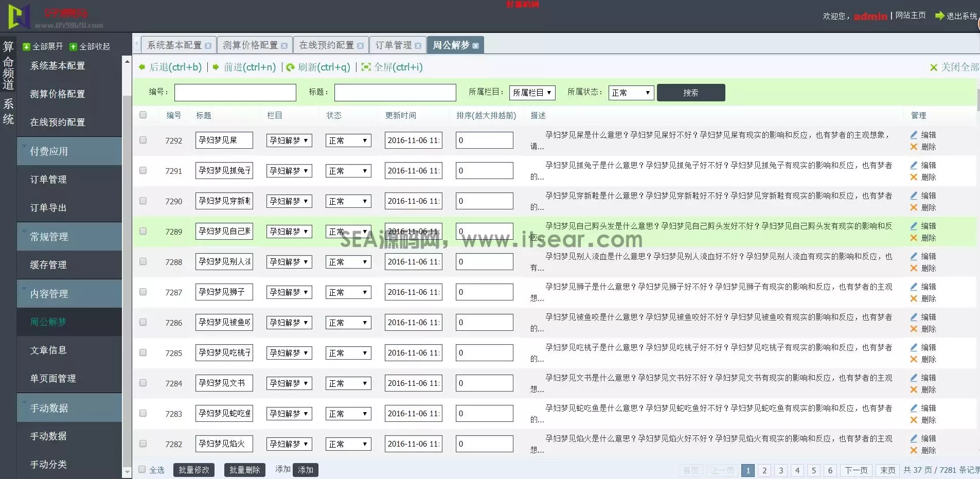The image size is (980, 479).
Task: Click delete X icon for row 7286
Action: pos(914,329)
